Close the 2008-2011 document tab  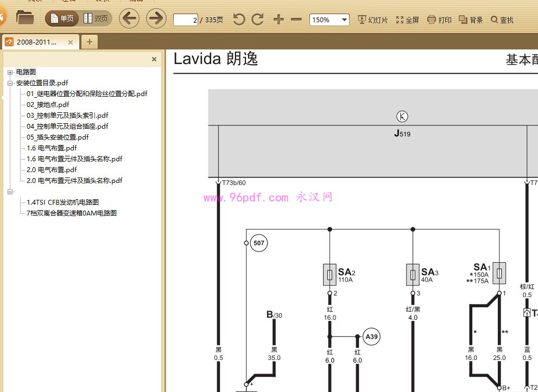tap(71, 42)
